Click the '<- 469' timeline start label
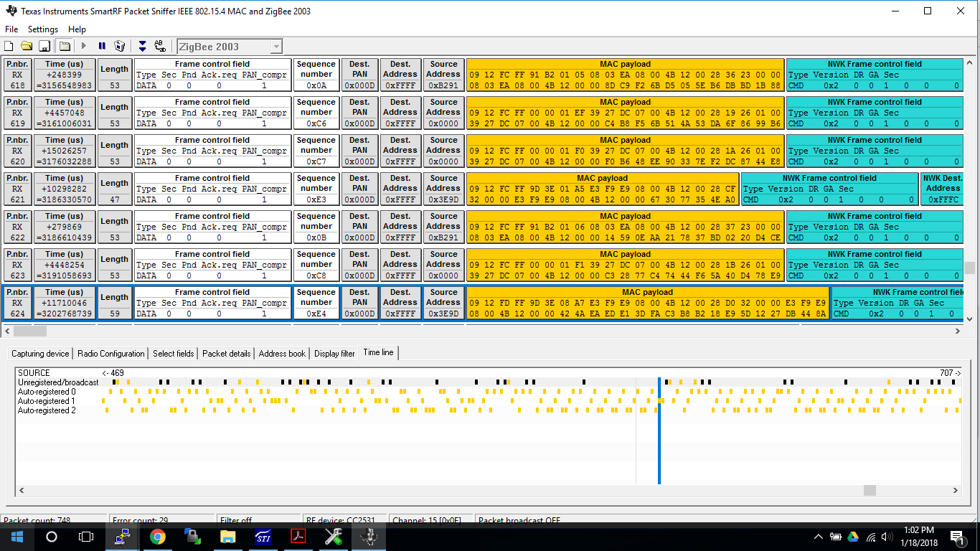This screenshot has height=551, width=980. click(x=113, y=373)
